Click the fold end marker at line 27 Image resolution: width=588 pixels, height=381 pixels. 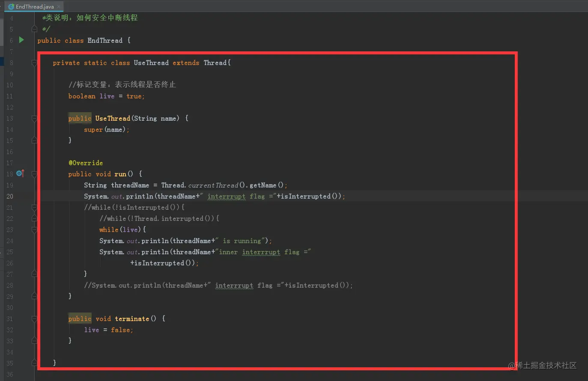[x=34, y=274]
